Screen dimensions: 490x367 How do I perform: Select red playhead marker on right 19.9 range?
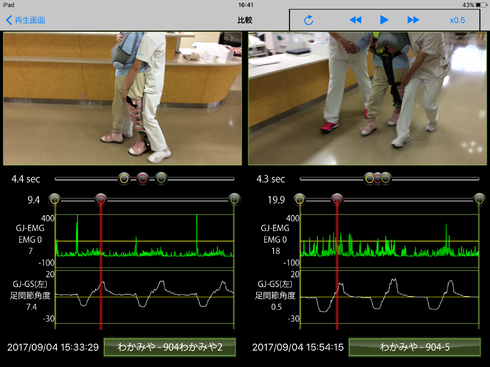click(x=337, y=200)
